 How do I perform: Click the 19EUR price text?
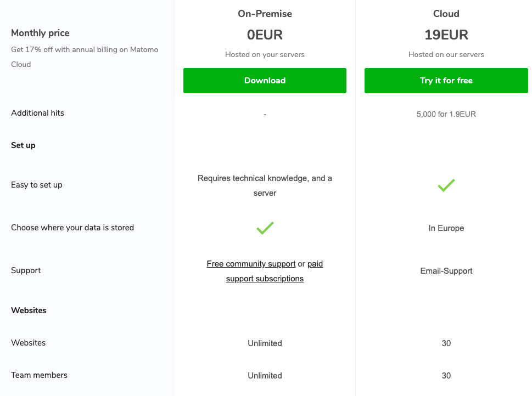446,35
